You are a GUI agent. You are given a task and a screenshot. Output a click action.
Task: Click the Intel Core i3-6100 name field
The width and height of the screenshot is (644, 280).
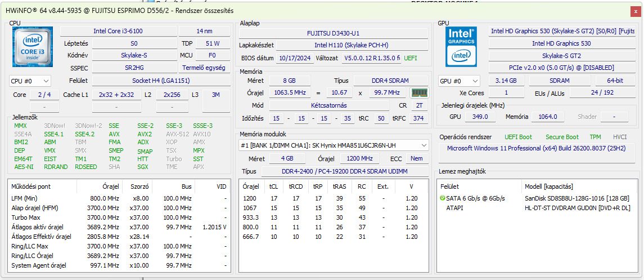coord(118,31)
